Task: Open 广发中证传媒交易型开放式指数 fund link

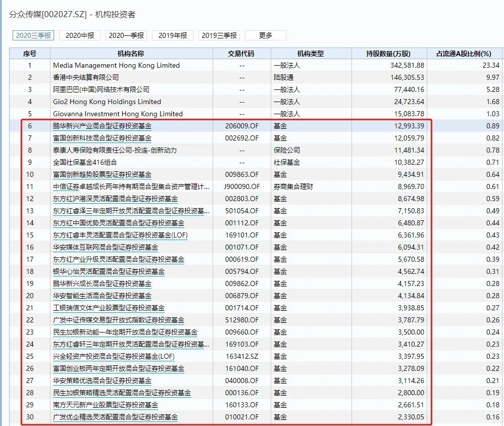Action: tap(119, 320)
